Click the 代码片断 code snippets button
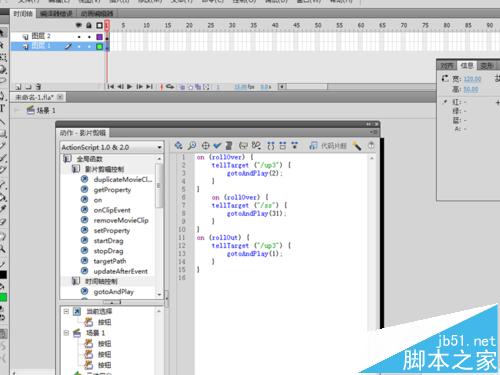This screenshot has height=375, width=500. click(x=328, y=146)
